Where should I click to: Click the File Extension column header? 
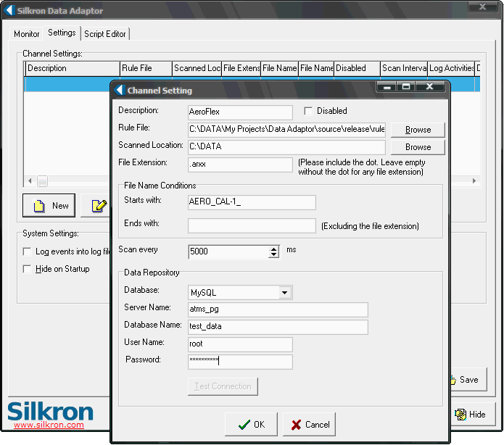241,68
